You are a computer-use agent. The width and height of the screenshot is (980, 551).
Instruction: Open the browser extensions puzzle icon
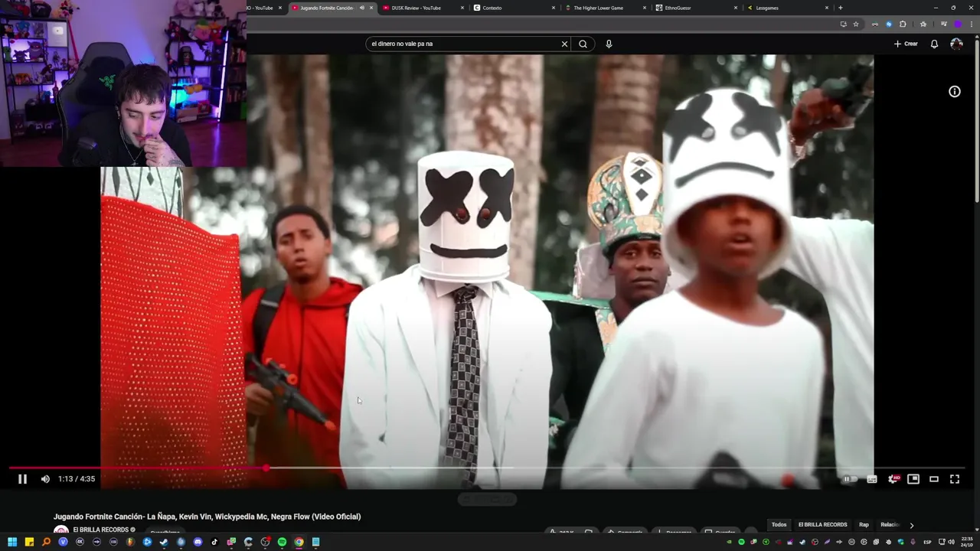(903, 24)
